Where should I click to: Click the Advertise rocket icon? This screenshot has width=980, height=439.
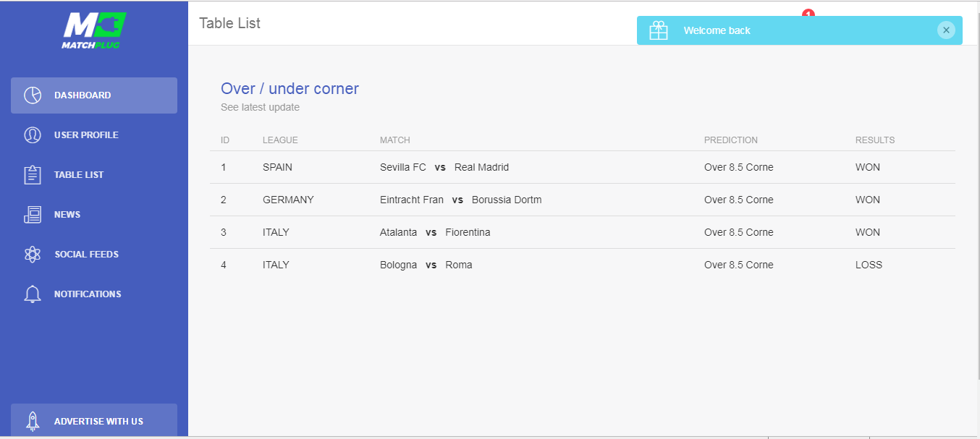[x=33, y=421]
